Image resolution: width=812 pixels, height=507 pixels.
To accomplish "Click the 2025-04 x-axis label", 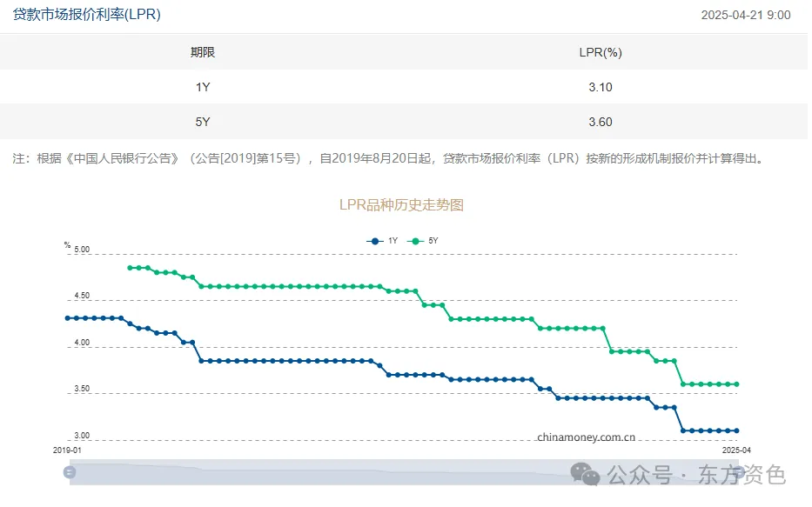I will click(736, 450).
